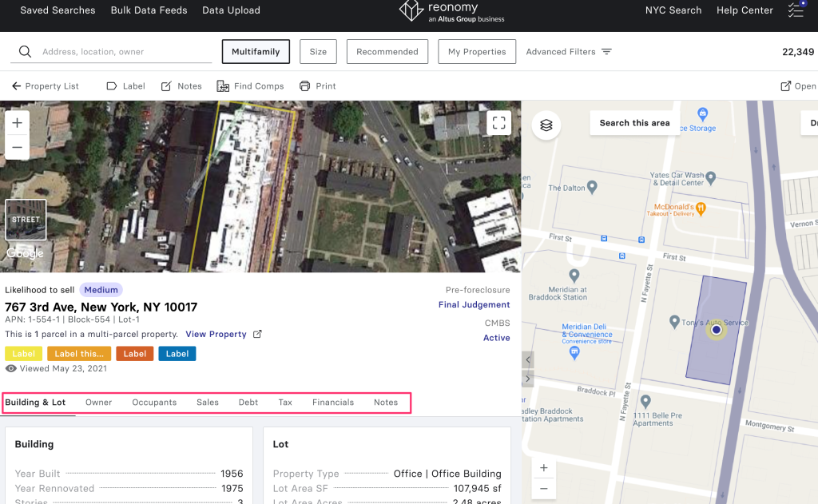Click the yellow Label swatch
The height and width of the screenshot is (504, 818).
click(23, 354)
